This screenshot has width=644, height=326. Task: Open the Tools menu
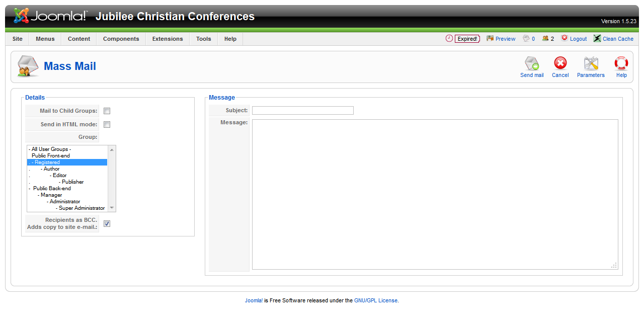(204, 39)
